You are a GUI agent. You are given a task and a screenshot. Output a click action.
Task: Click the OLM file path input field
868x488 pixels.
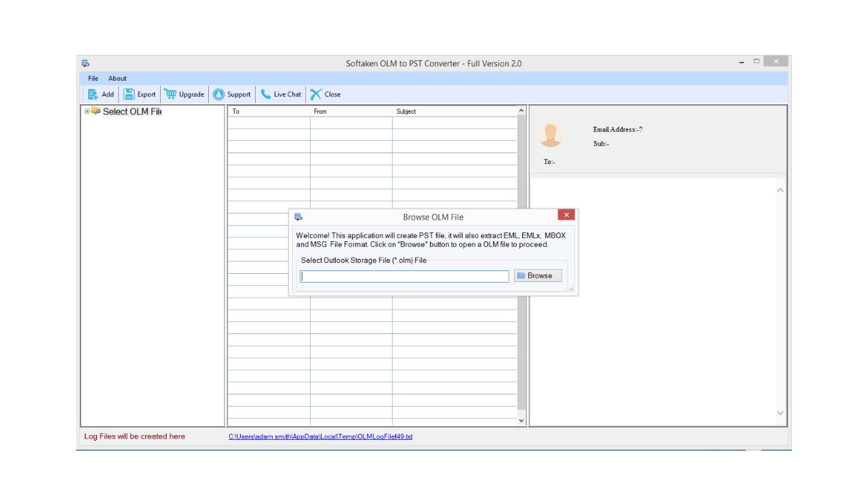[x=404, y=277]
